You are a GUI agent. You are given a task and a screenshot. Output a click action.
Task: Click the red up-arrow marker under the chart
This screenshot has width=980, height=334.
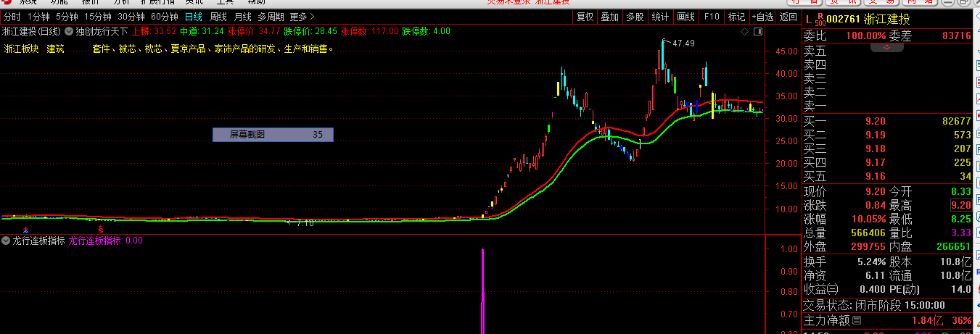click(26, 229)
